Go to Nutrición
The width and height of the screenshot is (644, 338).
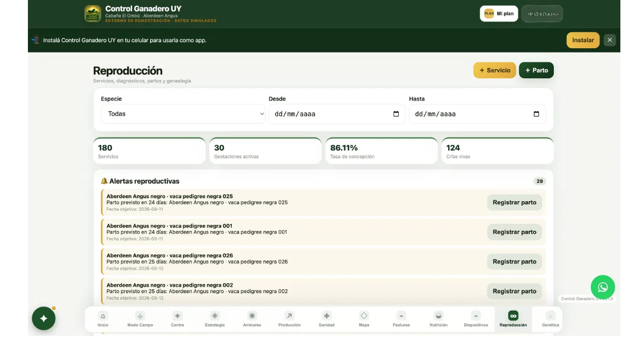click(x=438, y=319)
